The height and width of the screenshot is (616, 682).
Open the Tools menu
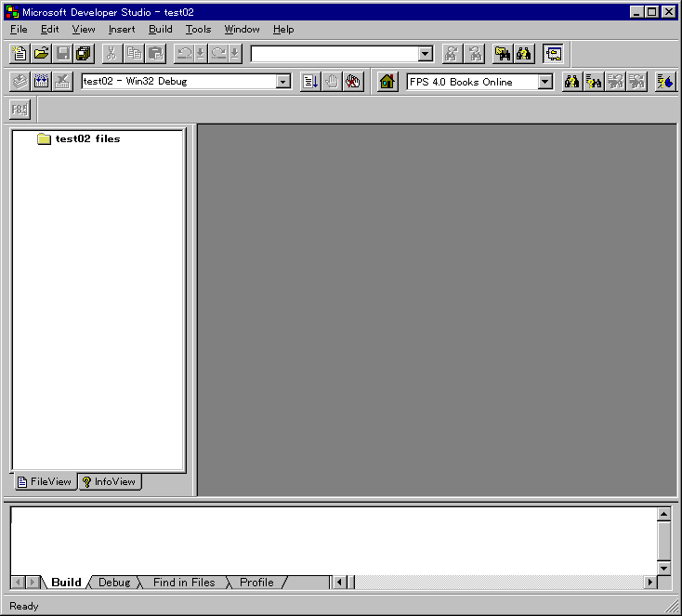[198, 29]
